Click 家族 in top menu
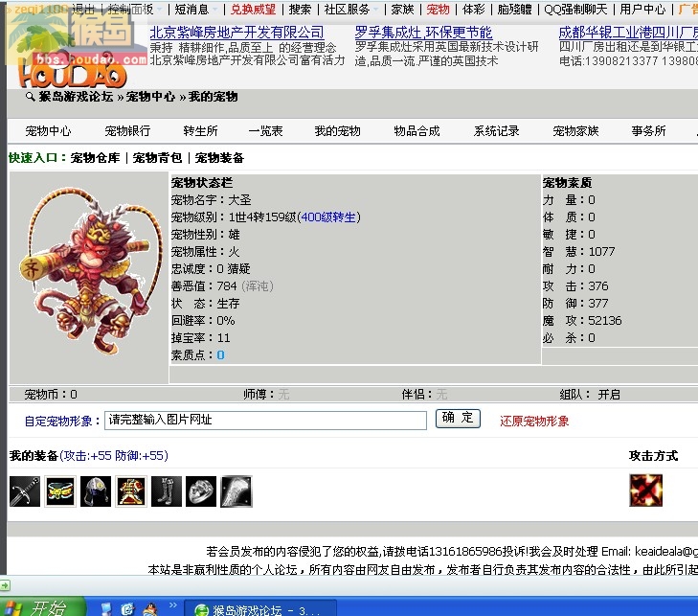 [402, 9]
